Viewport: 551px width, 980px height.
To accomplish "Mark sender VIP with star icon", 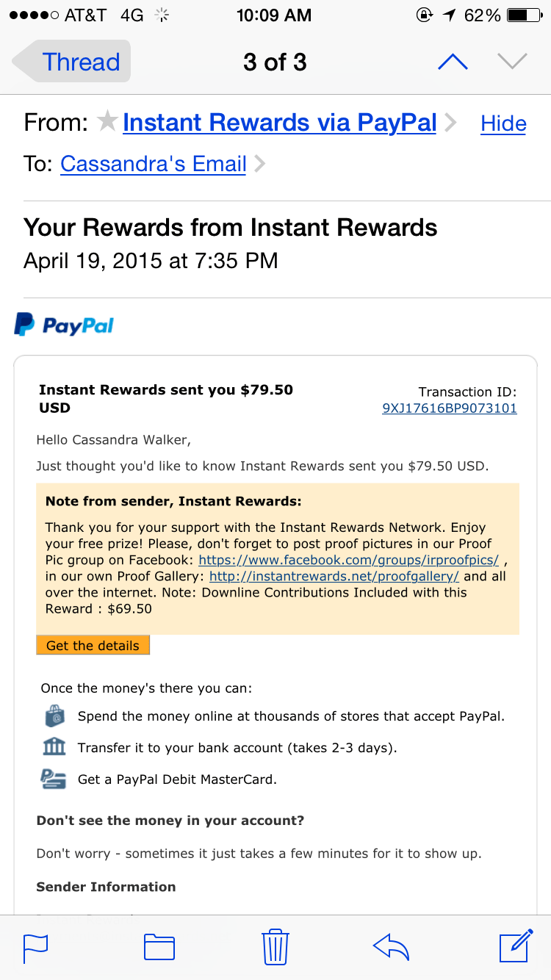I will [x=108, y=122].
